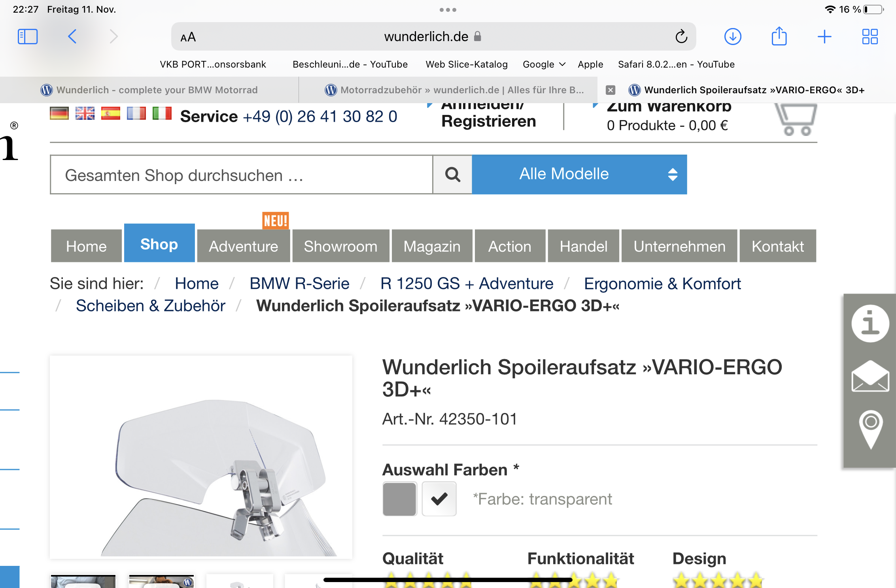This screenshot has width=896, height=588.
Task: Open the Safari sidebar panel icon
Action: 28,37
